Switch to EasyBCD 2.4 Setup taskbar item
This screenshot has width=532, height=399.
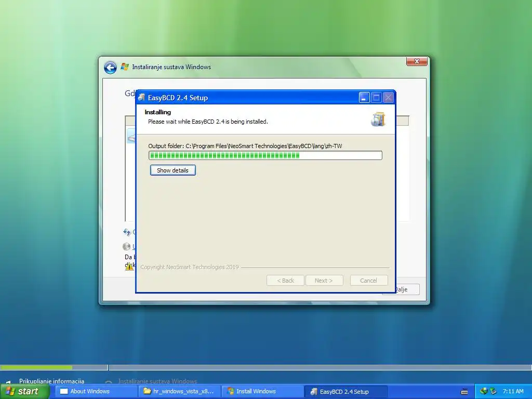click(345, 392)
